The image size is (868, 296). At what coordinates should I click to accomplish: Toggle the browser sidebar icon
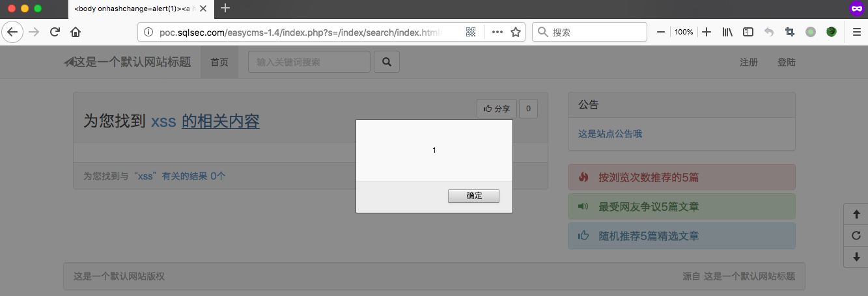[748, 32]
